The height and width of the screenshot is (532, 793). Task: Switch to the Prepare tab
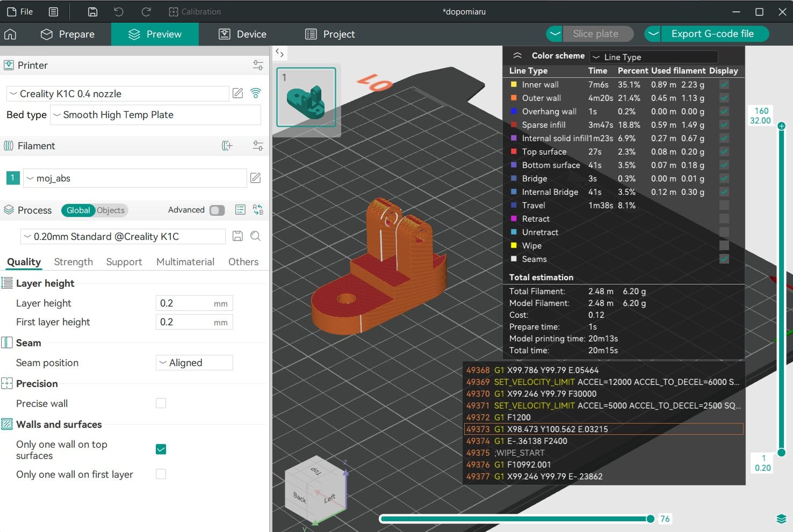(68, 34)
